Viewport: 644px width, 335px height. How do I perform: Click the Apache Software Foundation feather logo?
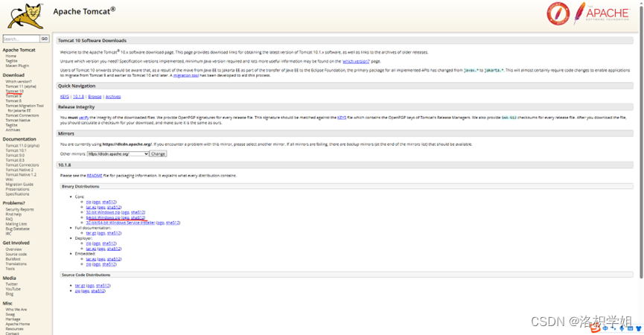tap(602, 13)
